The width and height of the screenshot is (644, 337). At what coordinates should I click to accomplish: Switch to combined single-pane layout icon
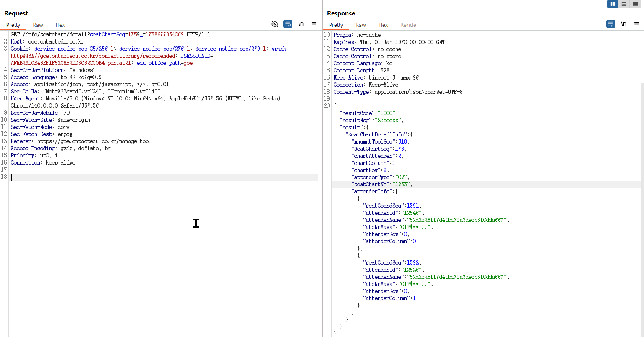tap(635, 4)
